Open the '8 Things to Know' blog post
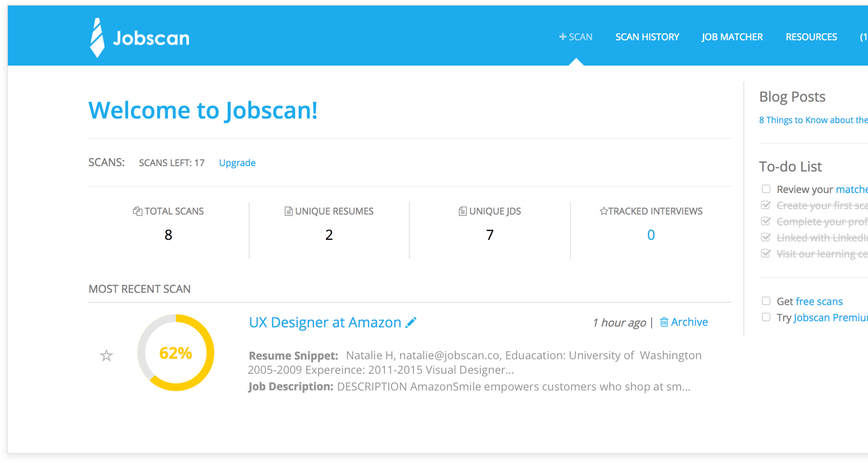Screen dimensions: 868x463 point(813,120)
